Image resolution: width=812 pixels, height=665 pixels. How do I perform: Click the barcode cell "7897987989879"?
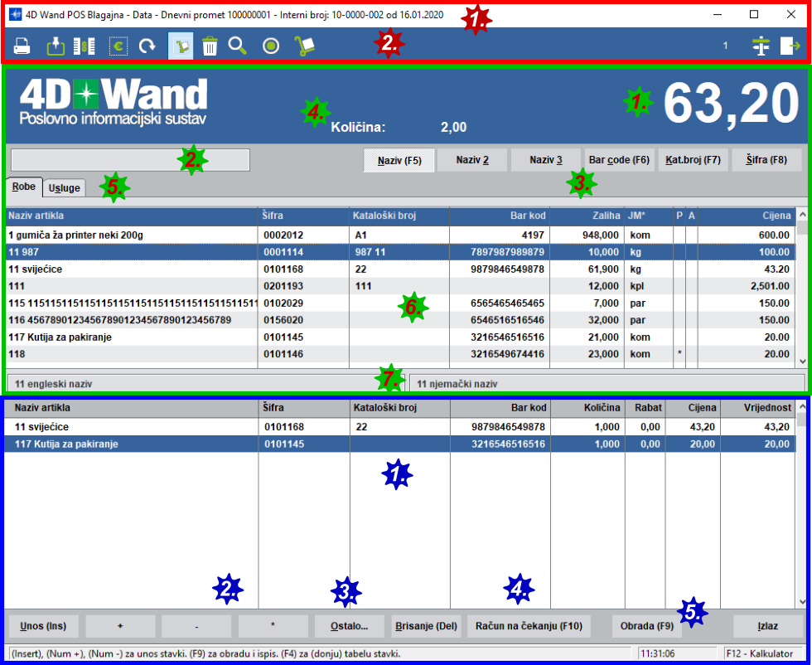pyautogui.click(x=507, y=252)
